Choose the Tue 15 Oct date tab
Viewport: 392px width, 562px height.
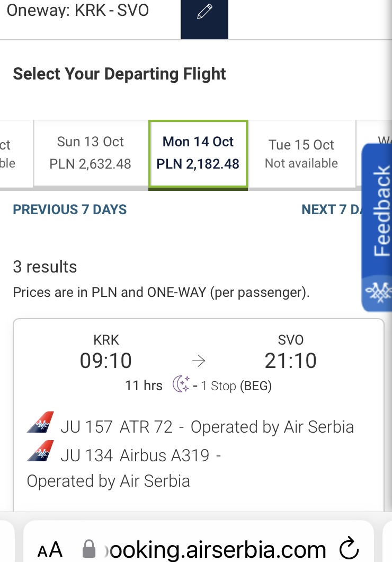(x=301, y=153)
